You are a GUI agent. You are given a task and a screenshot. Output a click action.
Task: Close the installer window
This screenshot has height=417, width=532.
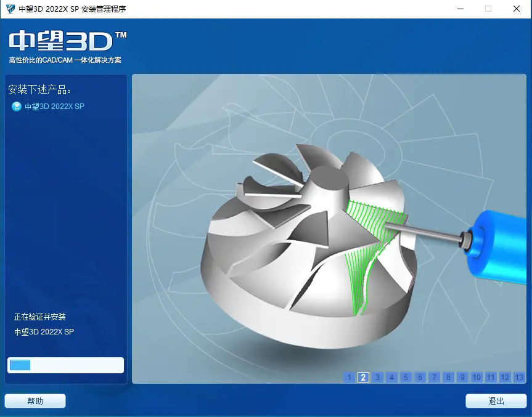[x=517, y=9]
